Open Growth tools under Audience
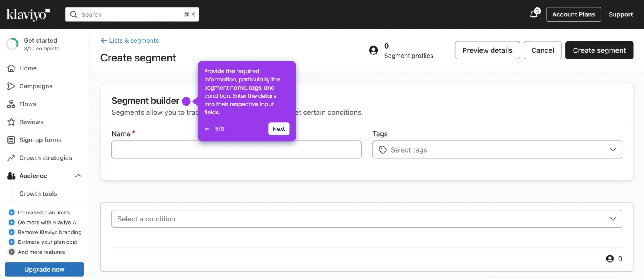 pos(38,194)
